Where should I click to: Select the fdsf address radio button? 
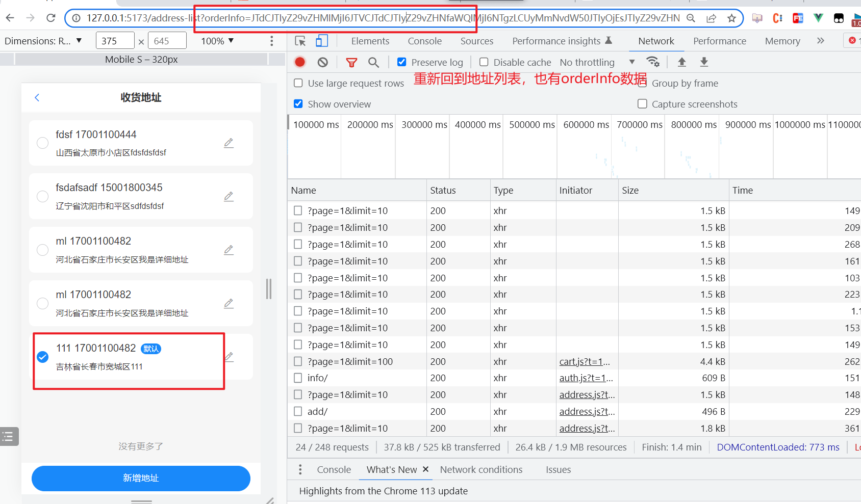[43, 143]
